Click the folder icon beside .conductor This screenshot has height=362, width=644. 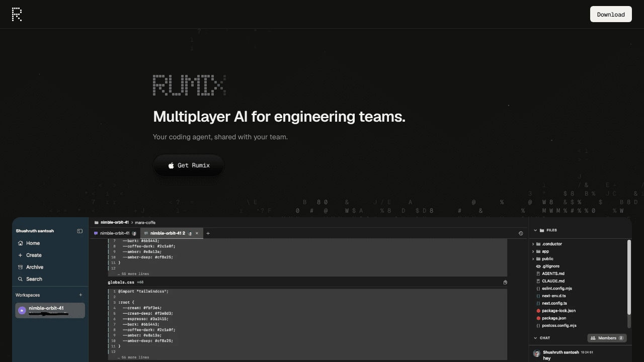click(538, 244)
